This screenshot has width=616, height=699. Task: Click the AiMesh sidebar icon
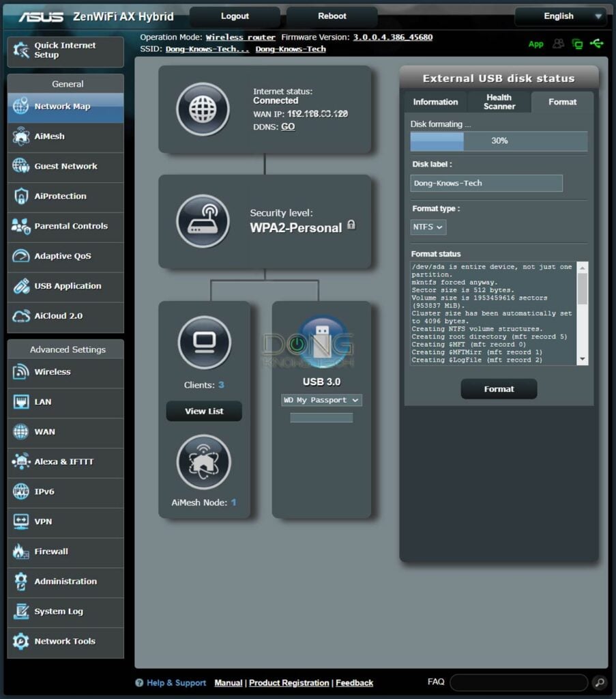pos(20,136)
